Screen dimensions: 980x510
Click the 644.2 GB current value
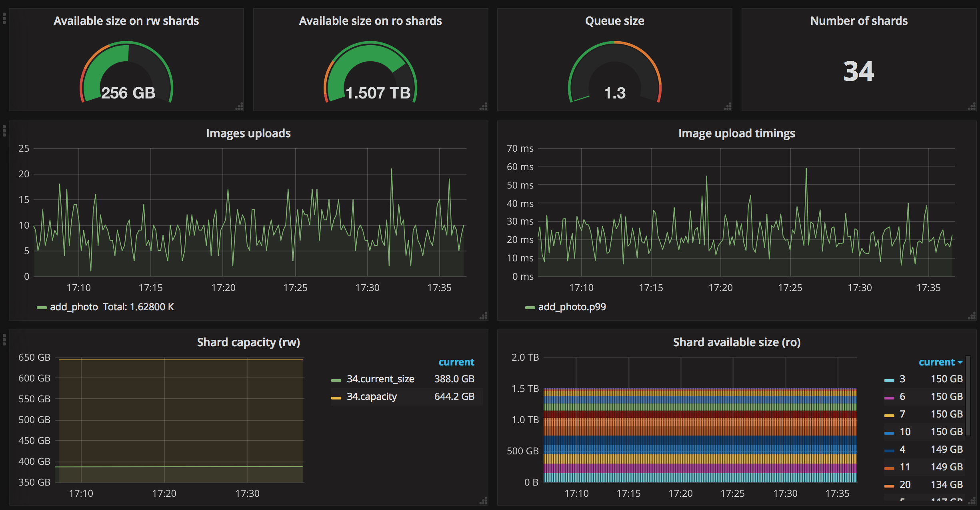click(x=454, y=397)
